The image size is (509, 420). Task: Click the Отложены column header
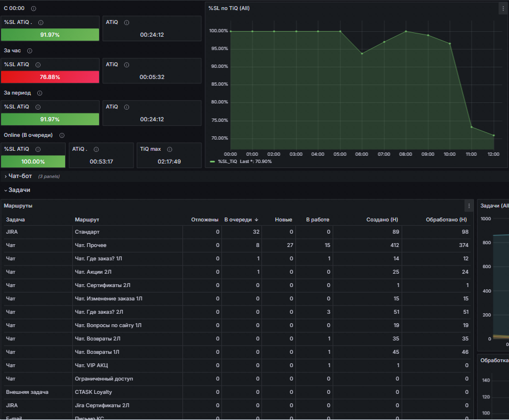coord(205,220)
